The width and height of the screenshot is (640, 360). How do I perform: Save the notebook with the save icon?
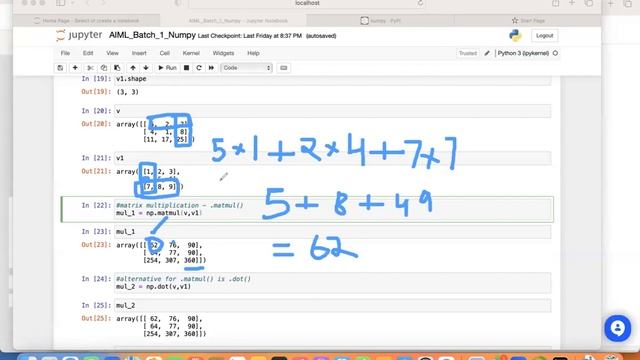coord(60,68)
